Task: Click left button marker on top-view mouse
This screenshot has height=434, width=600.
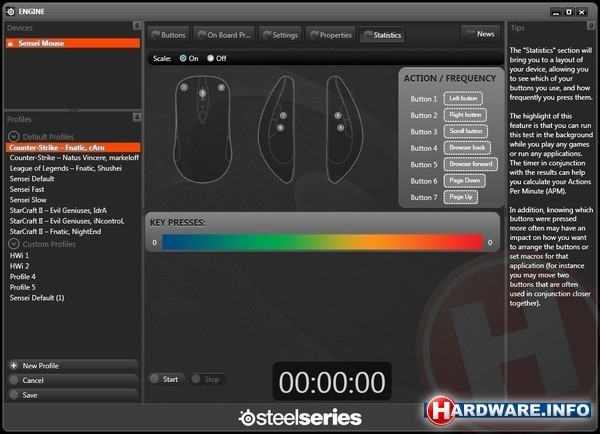Action: tap(184, 87)
